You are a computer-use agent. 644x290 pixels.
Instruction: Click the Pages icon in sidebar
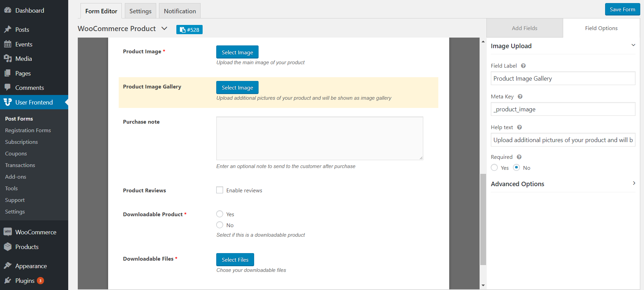[x=8, y=73]
